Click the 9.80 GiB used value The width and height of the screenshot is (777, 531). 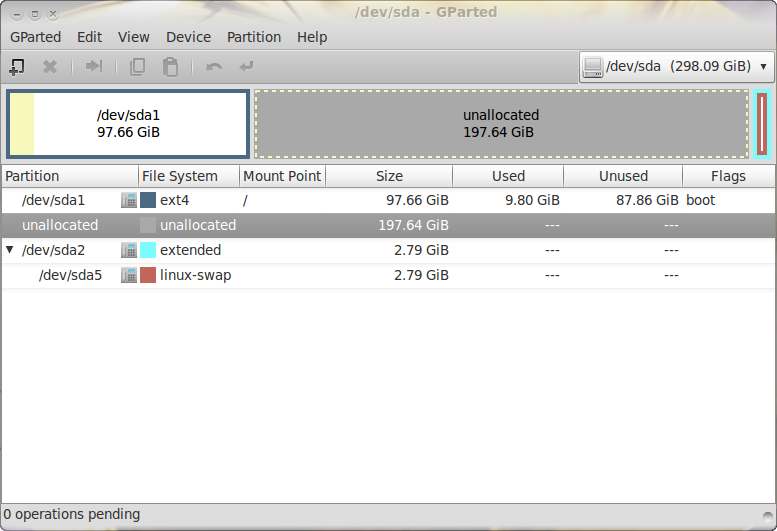(532, 200)
